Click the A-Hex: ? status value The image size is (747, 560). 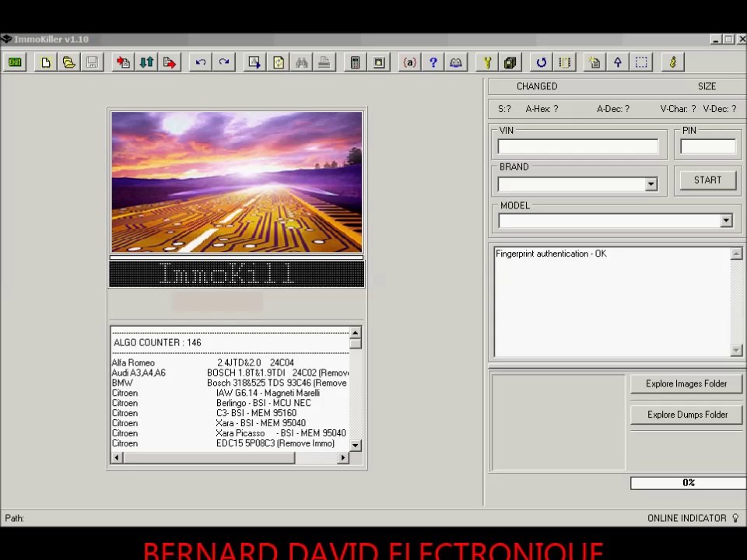[x=542, y=109]
